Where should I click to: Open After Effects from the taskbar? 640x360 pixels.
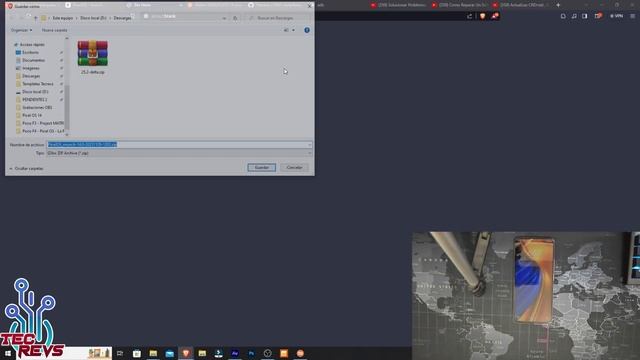click(x=235, y=353)
